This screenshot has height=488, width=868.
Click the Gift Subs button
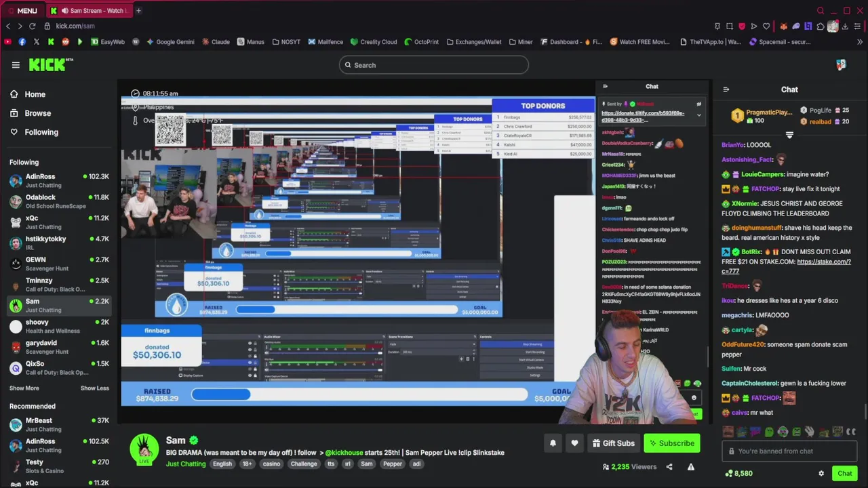point(613,443)
